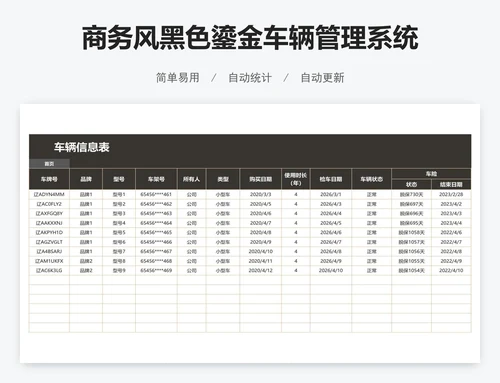Select 品牌2 in the 型号8 row

pyautogui.click(x=86, y=261)
